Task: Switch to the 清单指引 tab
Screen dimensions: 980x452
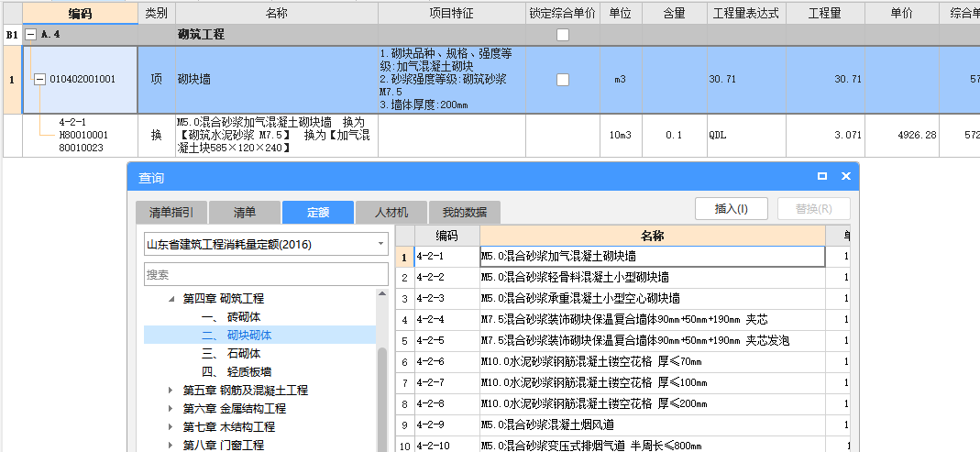Action: (171, 213)
